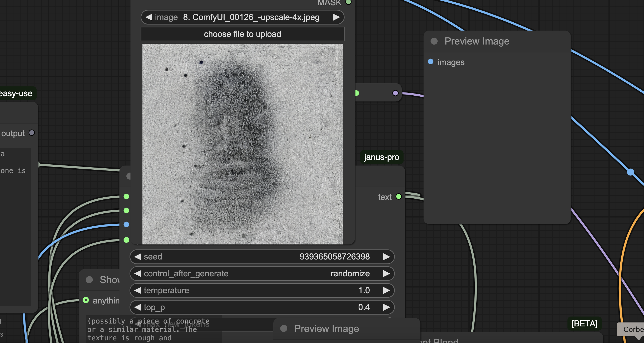Select next image with right arrow

[336, 17]
